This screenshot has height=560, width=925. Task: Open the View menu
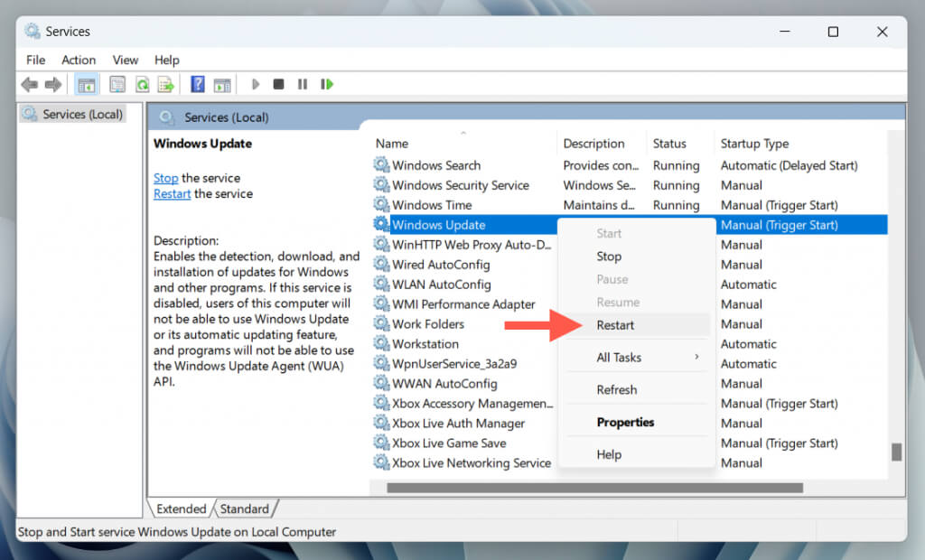click(125, 60)
